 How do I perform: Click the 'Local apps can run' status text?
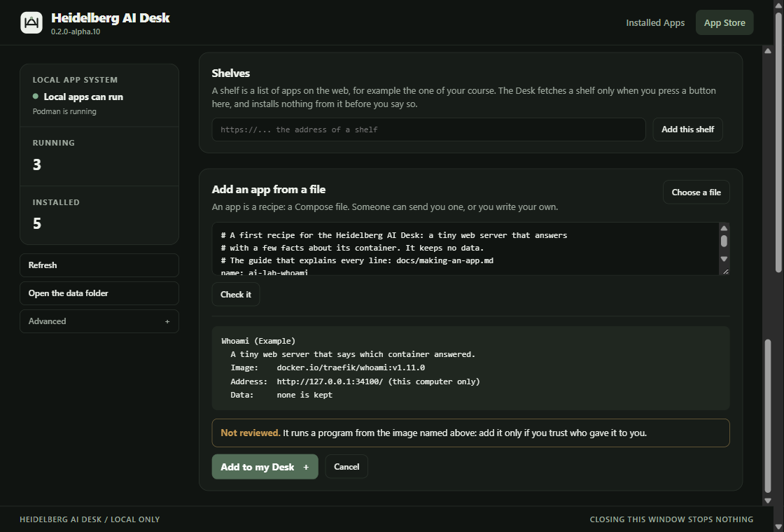point(83,97)
